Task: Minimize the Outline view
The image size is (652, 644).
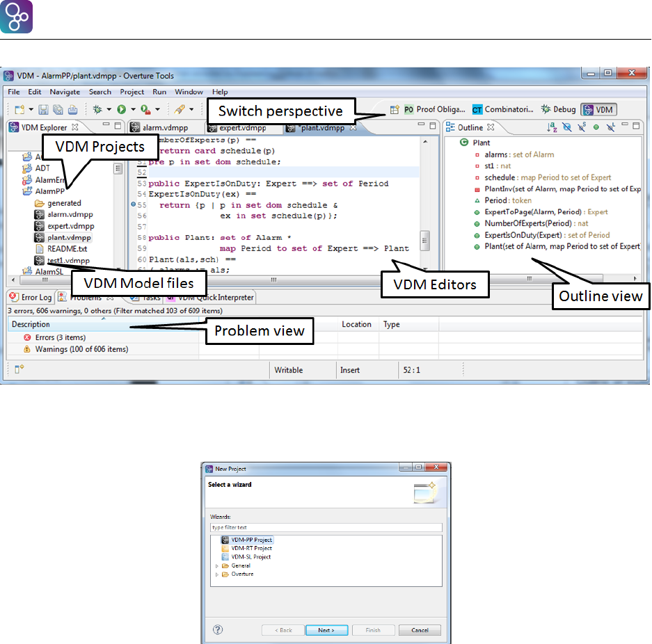Action: 625,124
